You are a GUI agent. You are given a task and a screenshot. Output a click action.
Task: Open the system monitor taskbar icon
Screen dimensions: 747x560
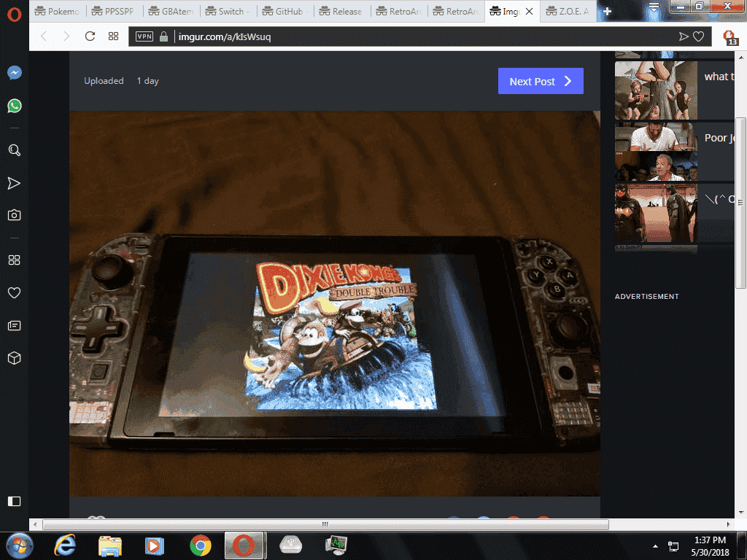tap(336, 545)
